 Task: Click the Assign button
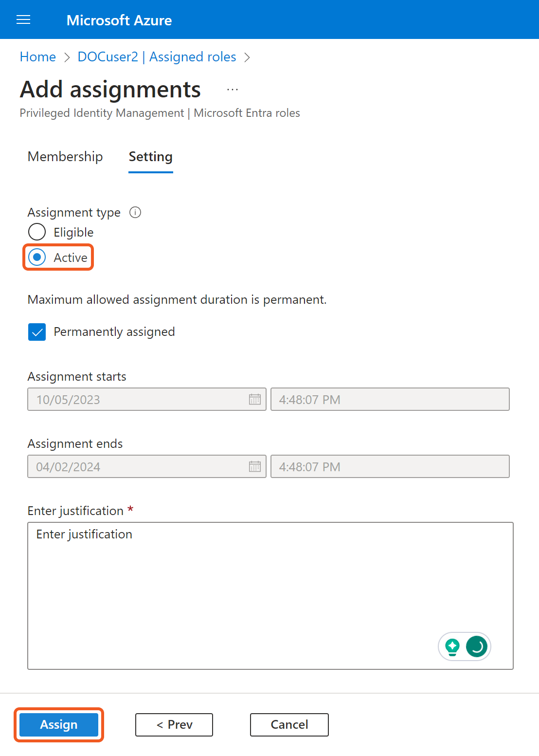pos(59,725)
